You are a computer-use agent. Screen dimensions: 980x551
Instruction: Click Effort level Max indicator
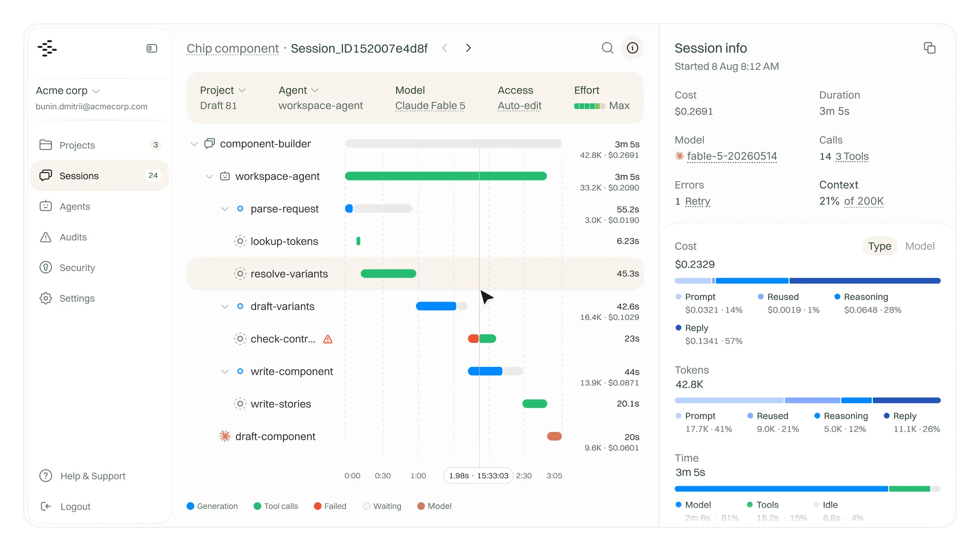pos(601,106)
